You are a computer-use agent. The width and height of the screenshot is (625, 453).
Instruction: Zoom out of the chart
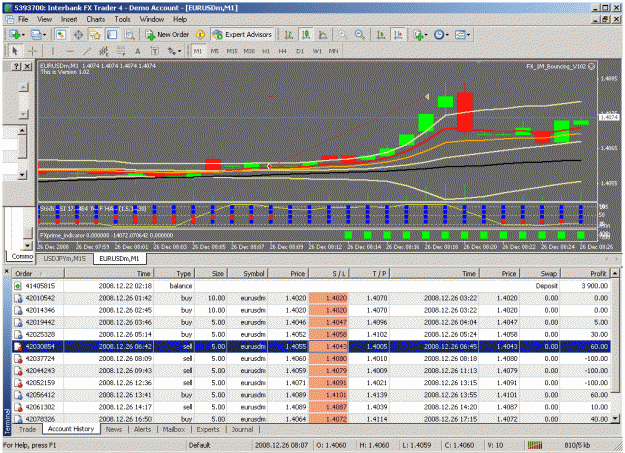click(x=360, y=35)
